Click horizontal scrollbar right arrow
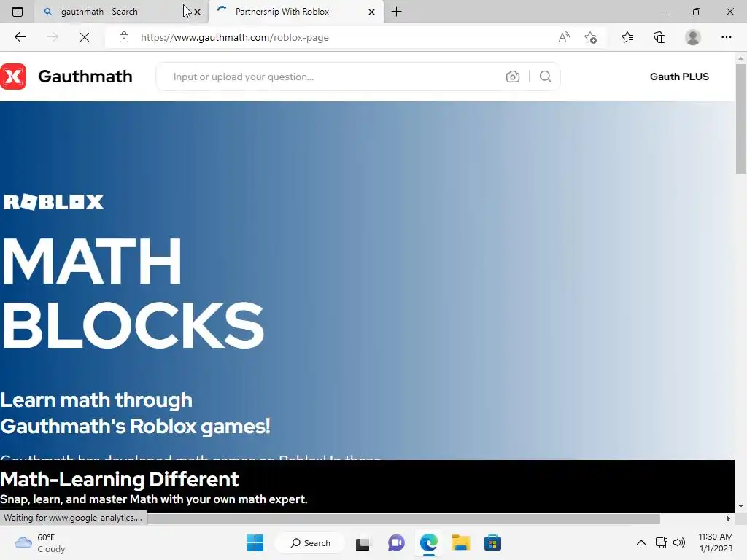This screenshot has height=560, width=747. [729, 518]
